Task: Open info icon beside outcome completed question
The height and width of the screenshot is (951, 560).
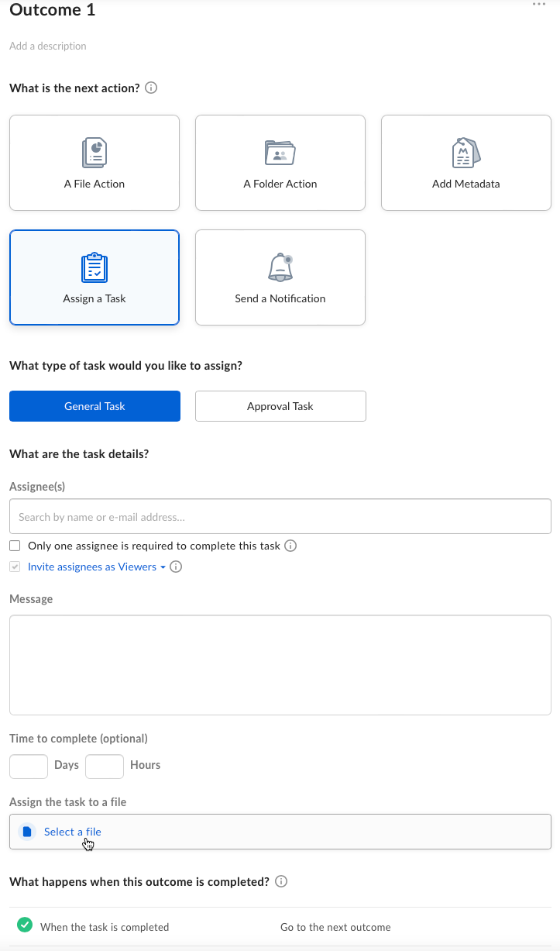Action: coord(282,881)
